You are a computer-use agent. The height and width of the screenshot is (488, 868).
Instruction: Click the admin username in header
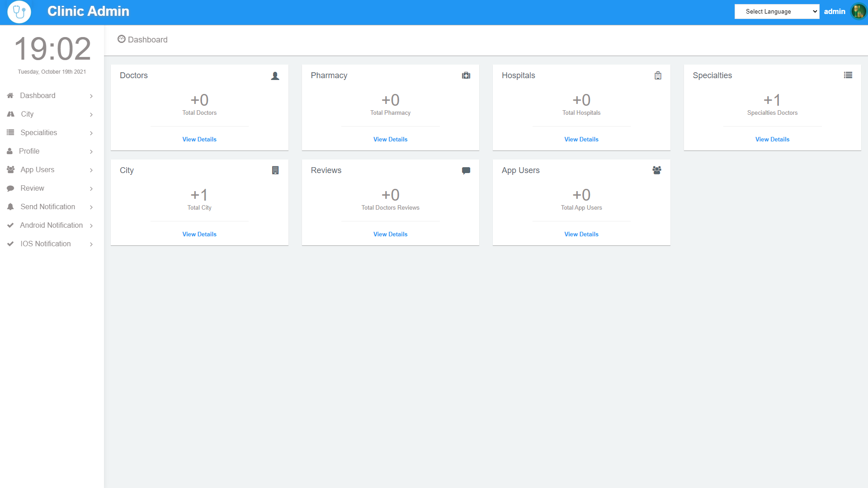coord(834,12)
